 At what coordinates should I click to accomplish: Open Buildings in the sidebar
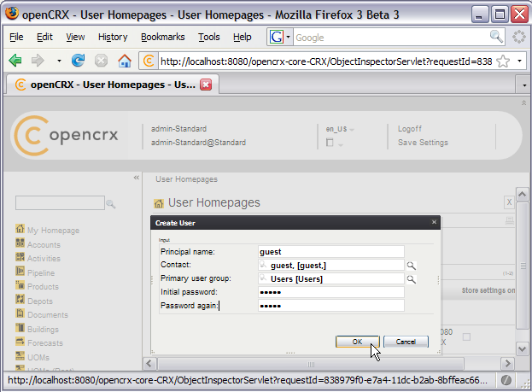click(x=43, y=329)
